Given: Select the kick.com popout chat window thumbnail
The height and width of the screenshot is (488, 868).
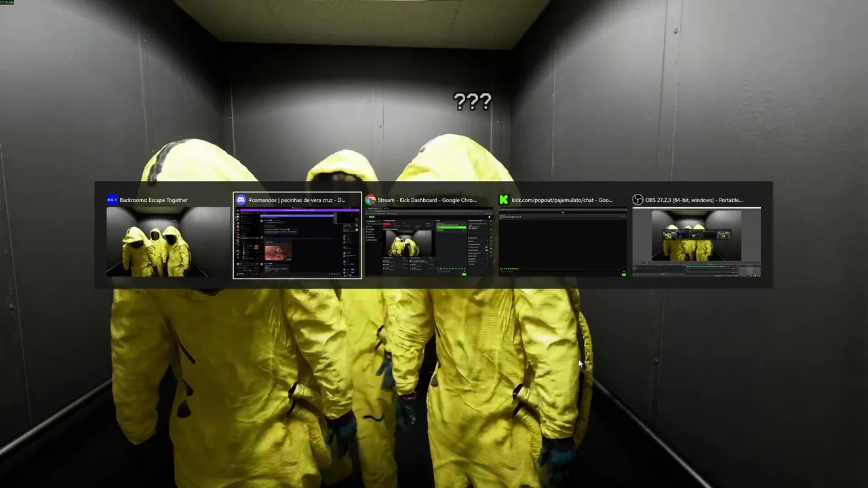Looking at the screenshot, I should pos(562,241).
